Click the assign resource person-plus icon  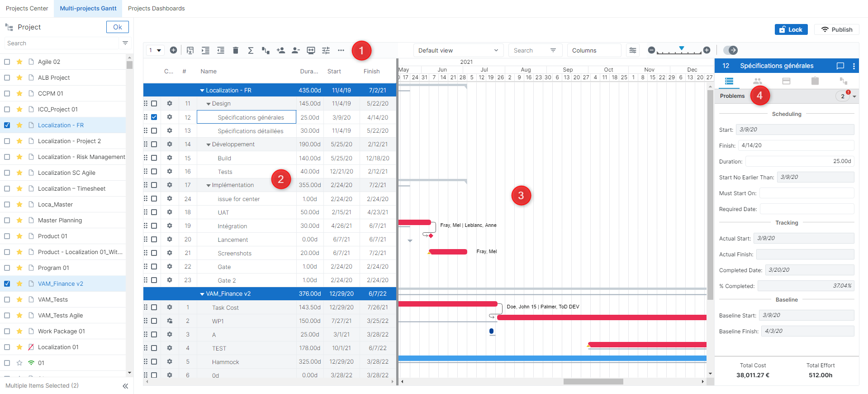tap(281, 50)
